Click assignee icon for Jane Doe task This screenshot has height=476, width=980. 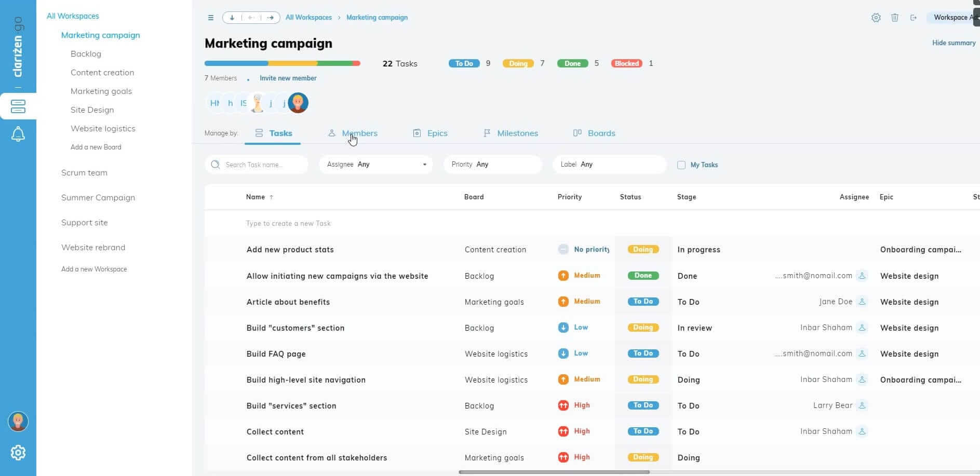tap(862, 302)
